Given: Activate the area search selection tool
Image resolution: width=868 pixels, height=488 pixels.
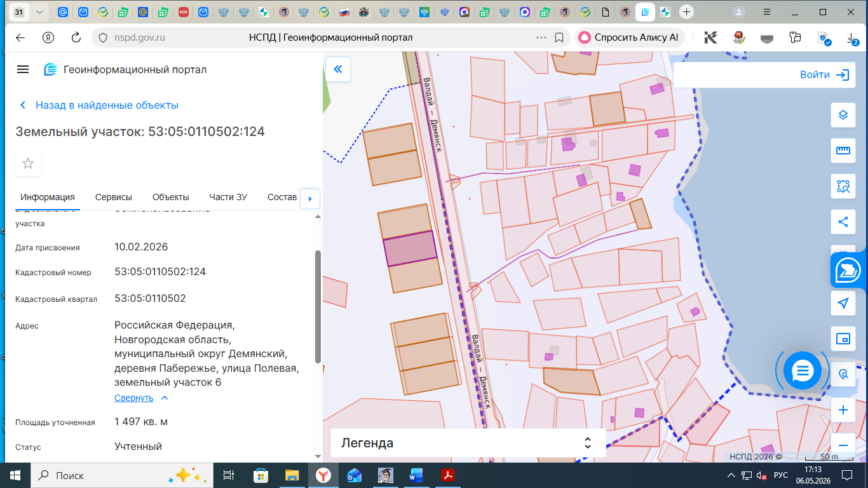Looking at the screenshot, I should pos(843,186).
